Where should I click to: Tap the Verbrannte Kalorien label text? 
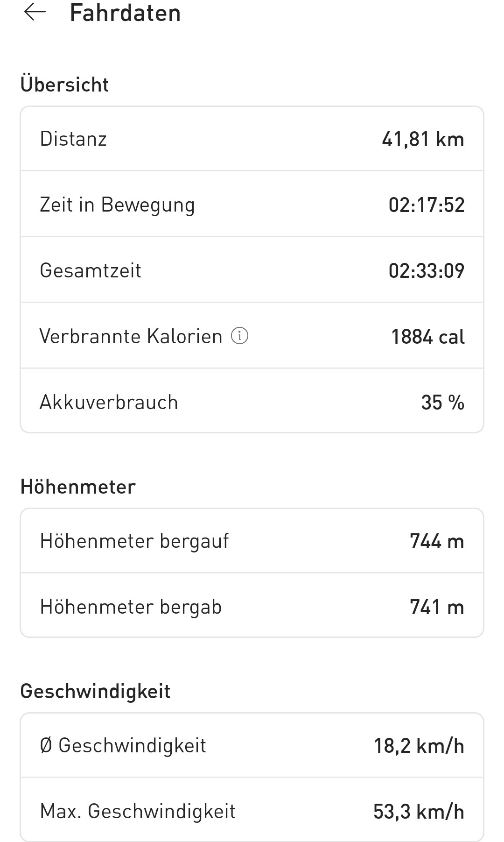click(x=131, y=337)
